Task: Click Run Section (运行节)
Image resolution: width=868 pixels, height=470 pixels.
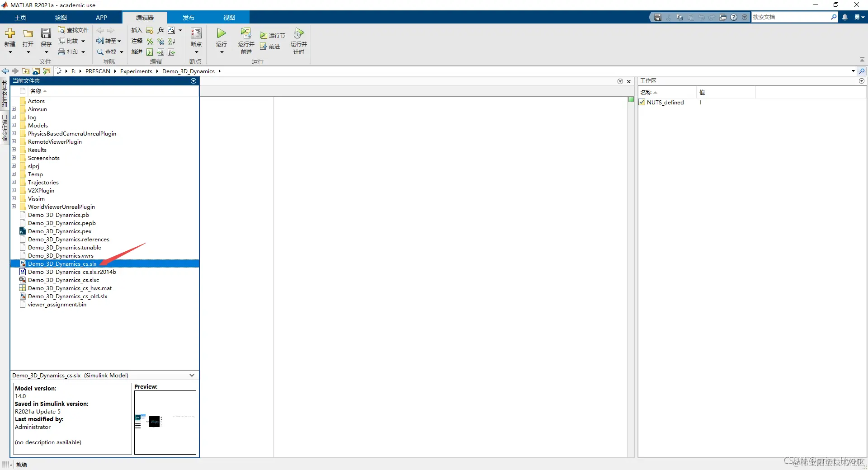Action: pyautogui.click(x=272, y=35)
